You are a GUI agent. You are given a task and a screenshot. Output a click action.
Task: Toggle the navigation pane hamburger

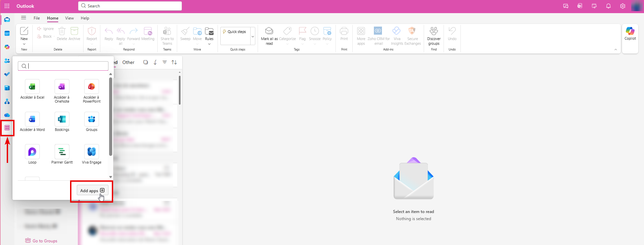[x=23, y=18]
